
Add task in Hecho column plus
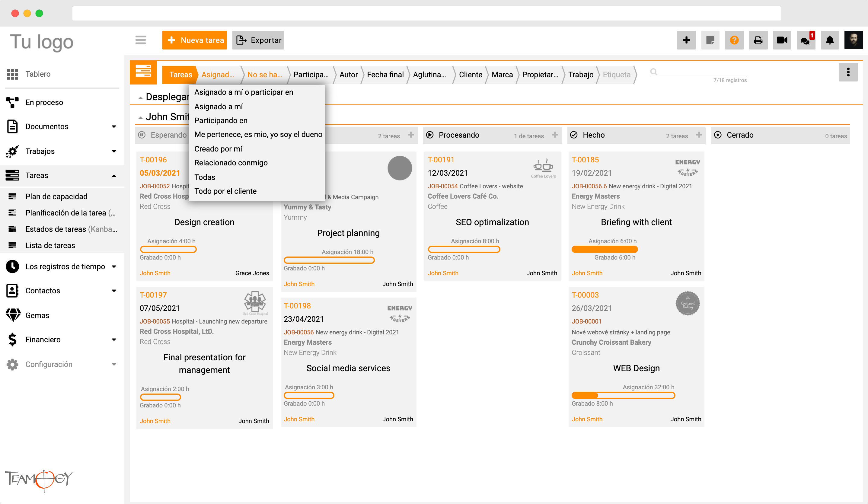click(x=698, y=135)
